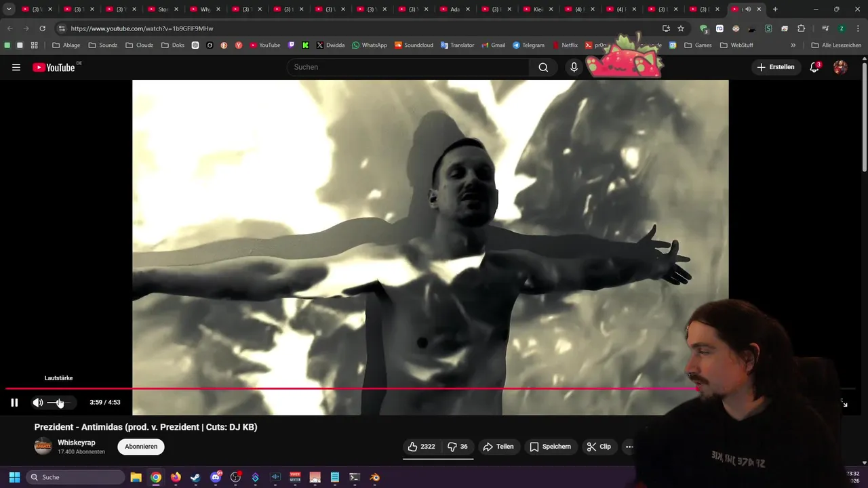The image size is (868, 488).
Task: Show more bookmarks chevron
Action: [793, 45]
